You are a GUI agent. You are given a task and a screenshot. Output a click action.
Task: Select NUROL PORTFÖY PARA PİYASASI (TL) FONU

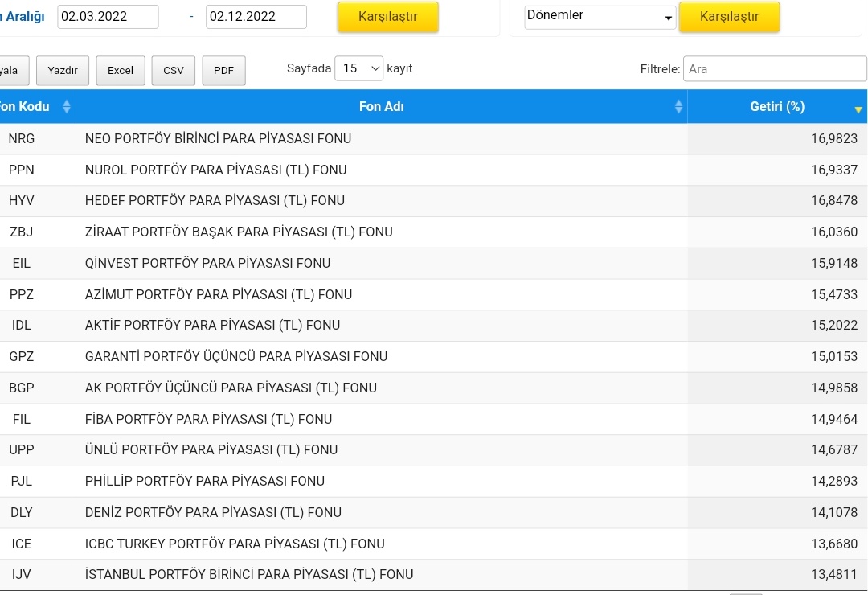pos(216,170)
